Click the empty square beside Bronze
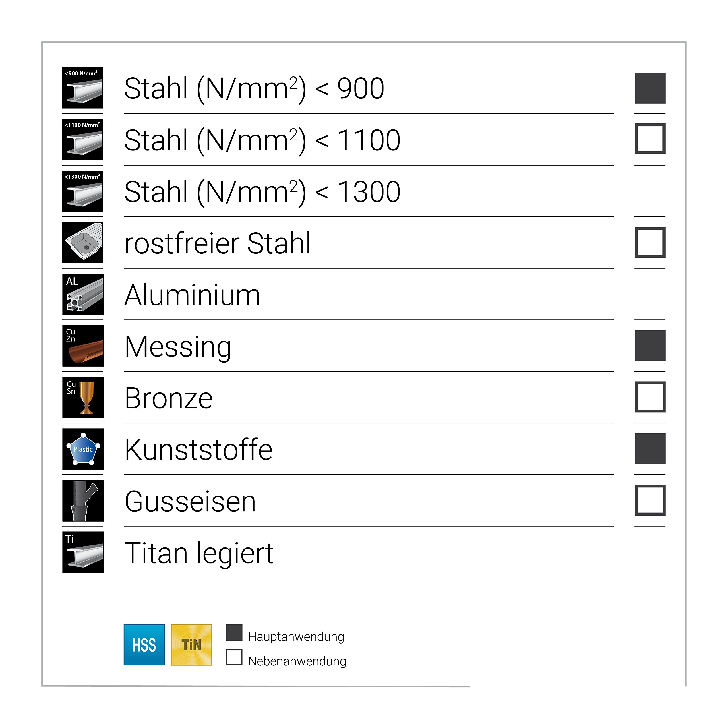728x728 pixels. (650, 397)
